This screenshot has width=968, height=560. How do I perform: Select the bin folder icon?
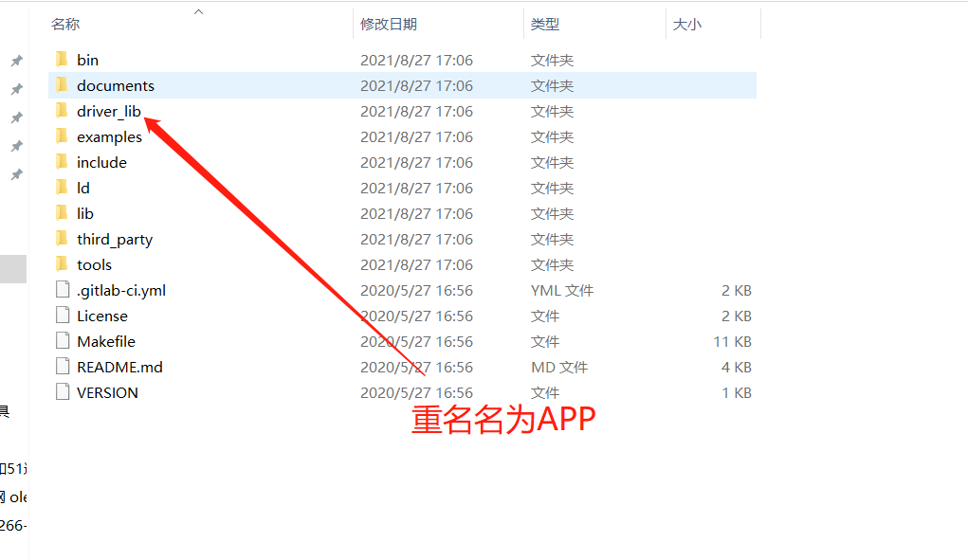pos(62,60)
